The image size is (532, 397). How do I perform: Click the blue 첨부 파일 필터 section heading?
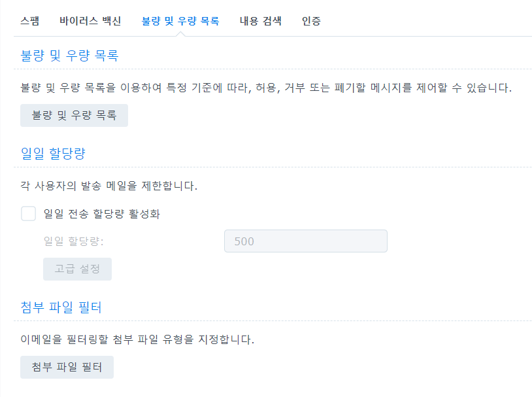point(61,307)
